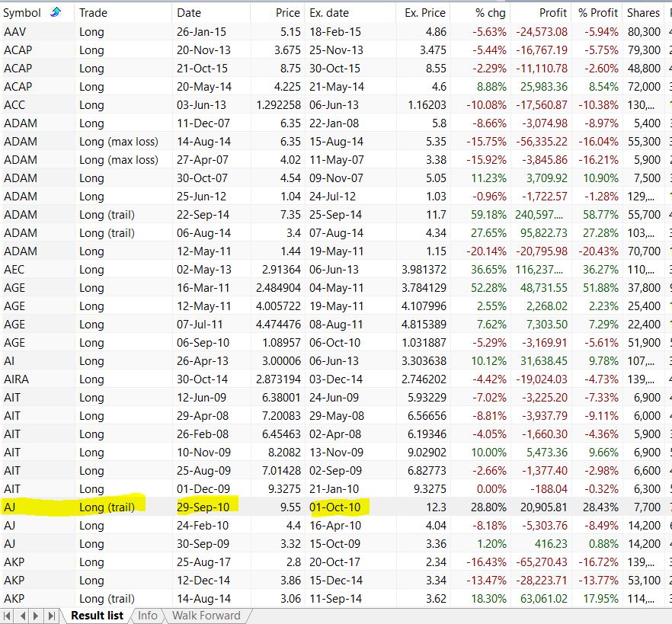Click the Shares column header
This screenshot has height=624, width=672.
[643, 13]
